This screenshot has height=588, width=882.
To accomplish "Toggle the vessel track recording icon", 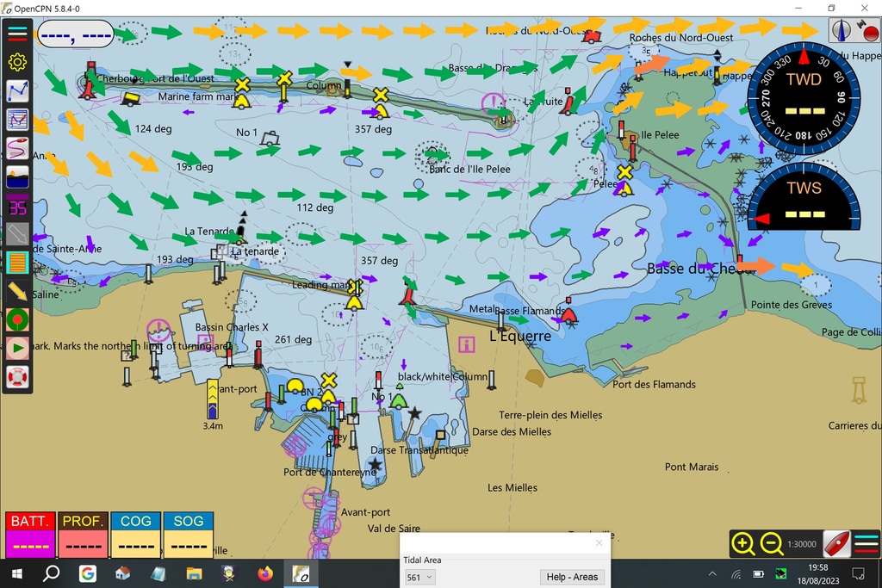I will coord(17,148).
